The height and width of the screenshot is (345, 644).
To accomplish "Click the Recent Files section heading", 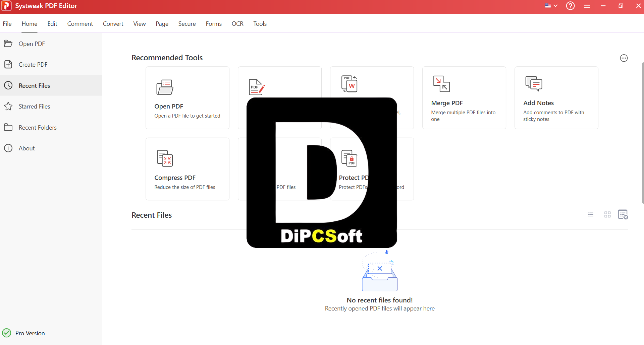I will 152,215.
